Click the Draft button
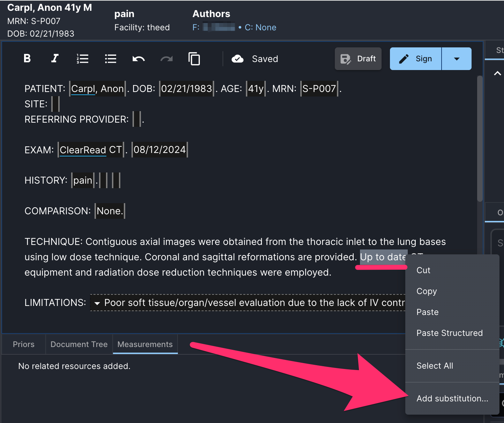Image resolution: width=504 pixels, height=423 pixels. 358,59
